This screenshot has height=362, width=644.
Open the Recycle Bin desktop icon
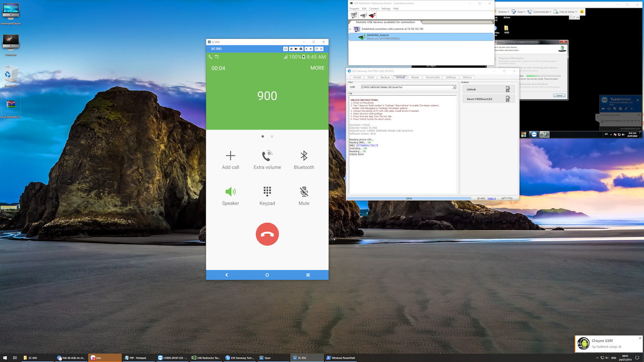point(10,76)
